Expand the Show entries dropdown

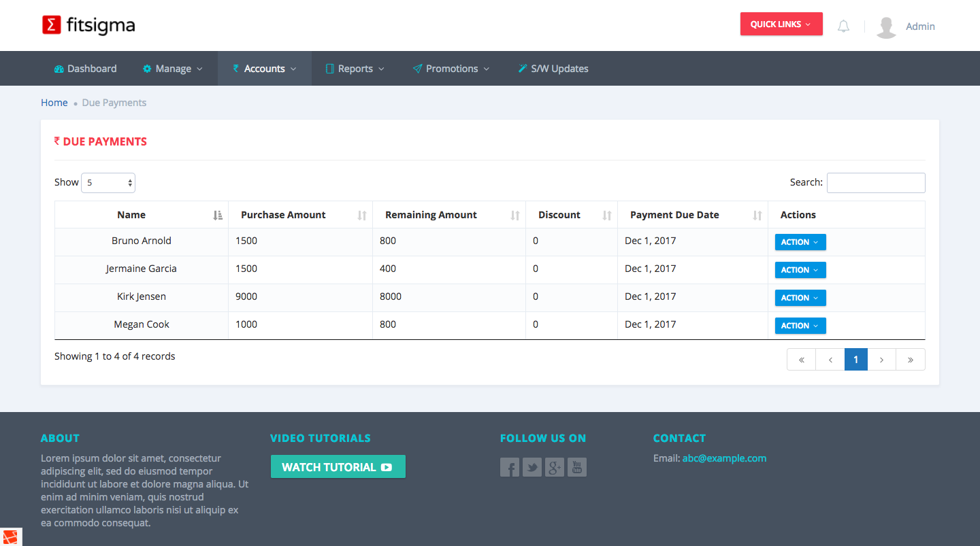click(x=108, y=183)
